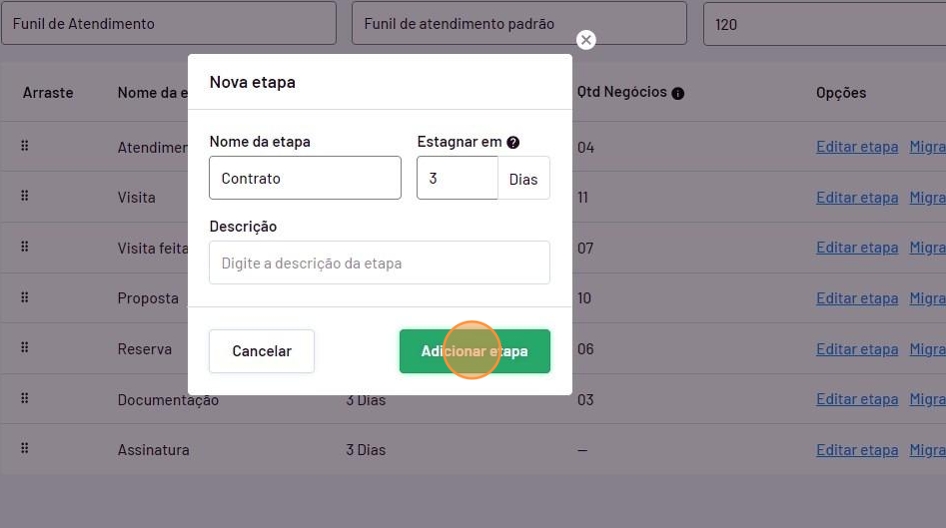Click the drag handle for Documentação row
The width and height of the screenshot is (946, 528).
[x=24, y=398]
